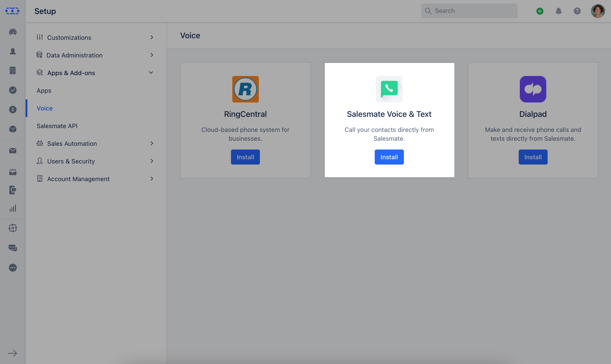Open the user profile avatar

pos(598,11)
